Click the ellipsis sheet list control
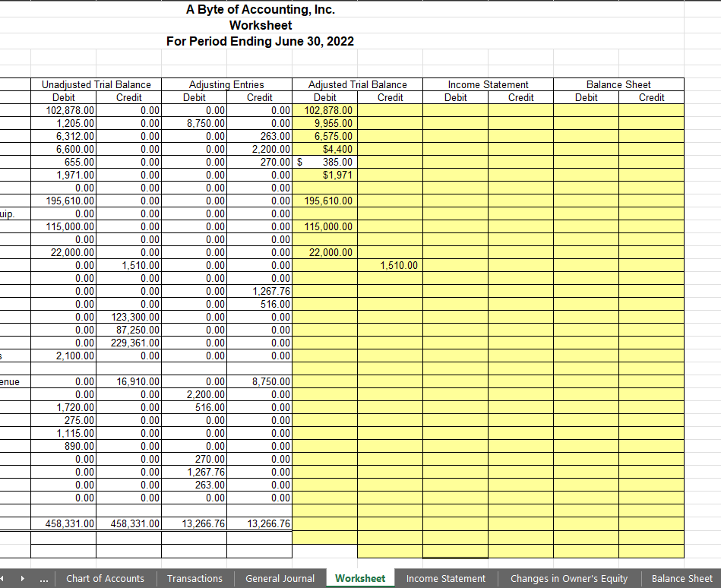 pyautogui.click(x=43, y=578)
